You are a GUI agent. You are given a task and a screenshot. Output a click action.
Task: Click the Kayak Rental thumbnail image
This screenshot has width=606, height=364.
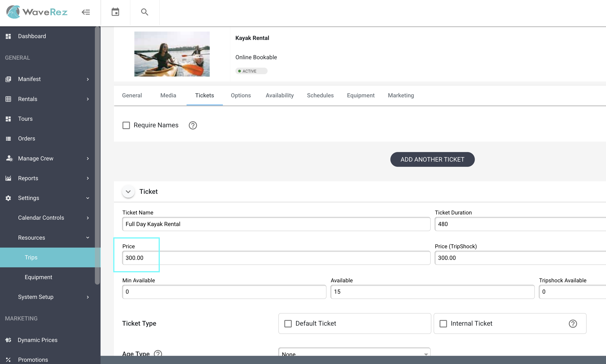(172, 54)
